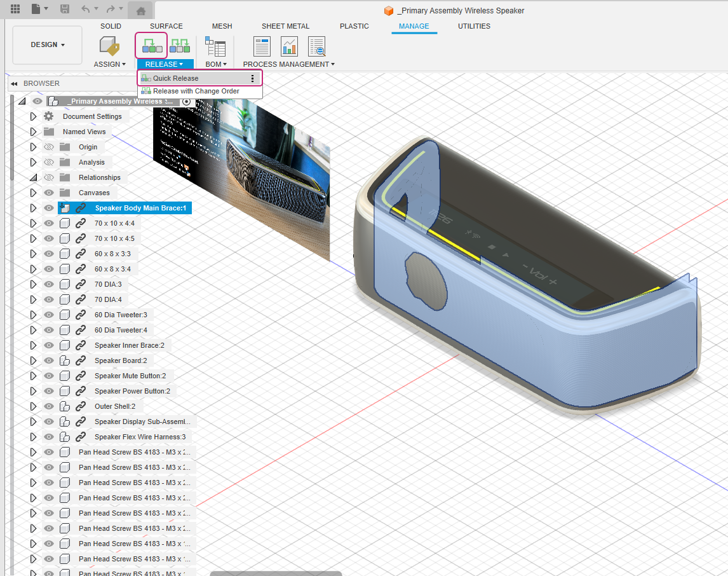The height and width of the screenshot is (576, 728).
Task: Show the hidden Analysis folder
Action: (49, 163)
